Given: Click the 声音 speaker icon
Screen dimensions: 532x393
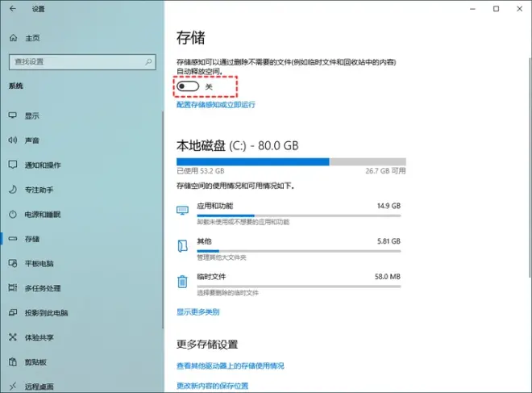Looking at the screenshot, I should 13,140.
